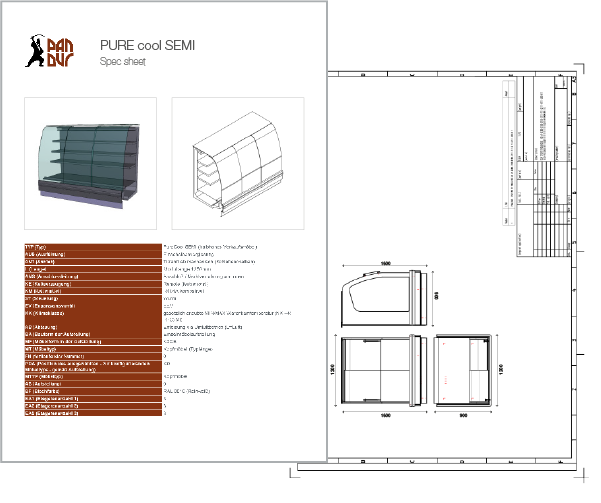Click the Spec sheet subtitle
Image resolution: width=601 pixels, height=503 pixels.
tap(123, 62)
